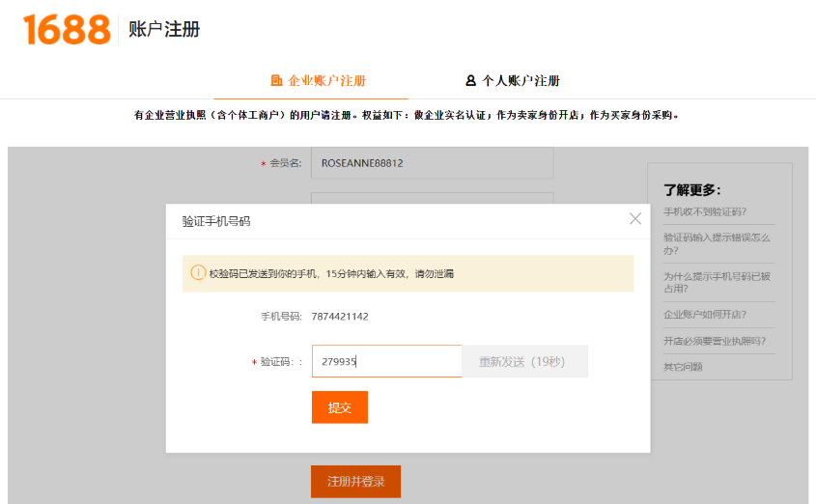Click the phone number 7874421142
This screenshot has width=816, height=504.
pyautogui.click(x=340, y=317)
